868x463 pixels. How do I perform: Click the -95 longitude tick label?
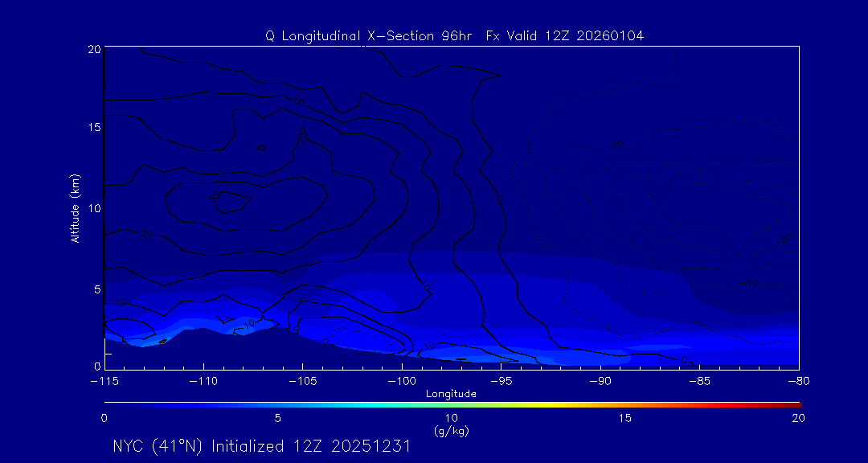tap(501, 382)
